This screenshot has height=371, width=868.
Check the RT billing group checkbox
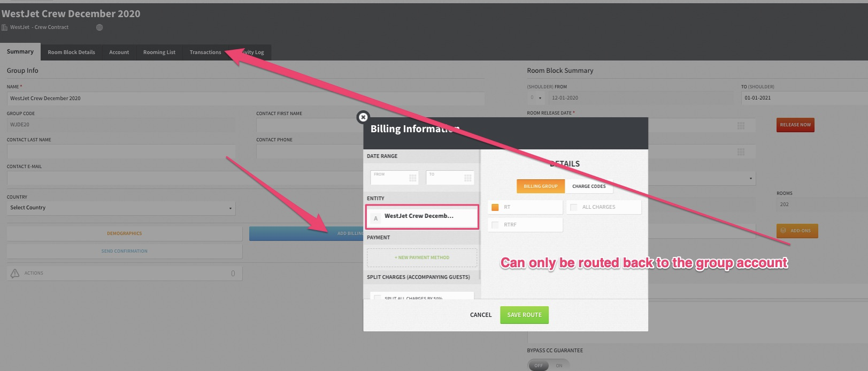(x=495, y=207)
